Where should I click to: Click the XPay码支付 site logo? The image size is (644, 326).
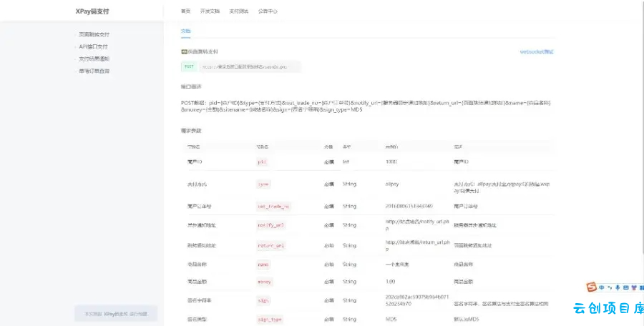coord(92,11)
